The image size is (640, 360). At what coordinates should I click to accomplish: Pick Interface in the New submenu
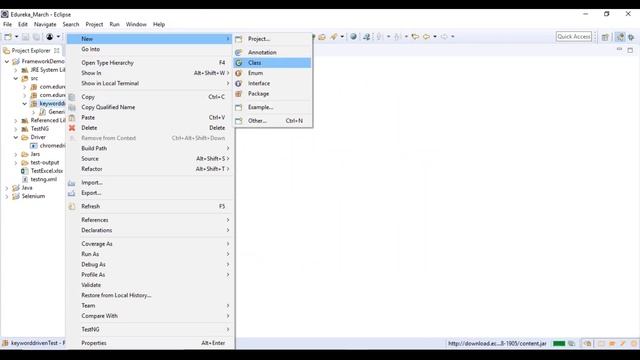pyautogui.click(x=272, y=83)
